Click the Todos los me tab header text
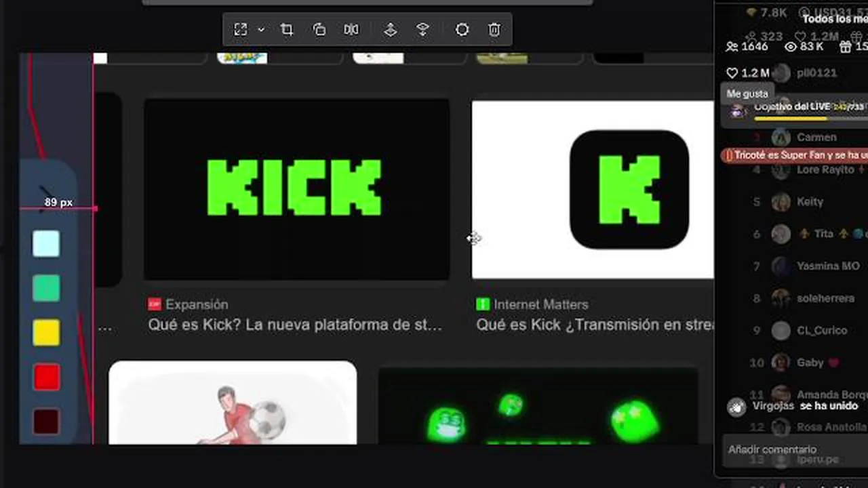Image resolution: width=868 pixels, height=488 pixels. [835, 19]
